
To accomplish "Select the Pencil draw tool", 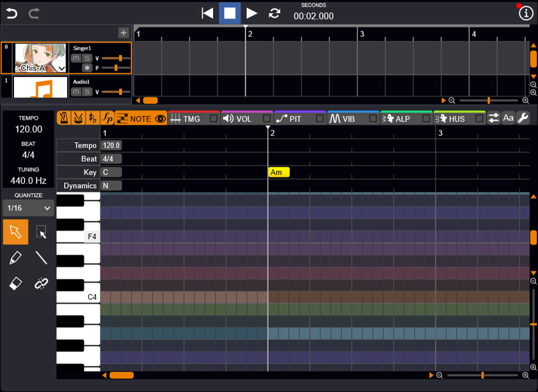I will (16, 257).
